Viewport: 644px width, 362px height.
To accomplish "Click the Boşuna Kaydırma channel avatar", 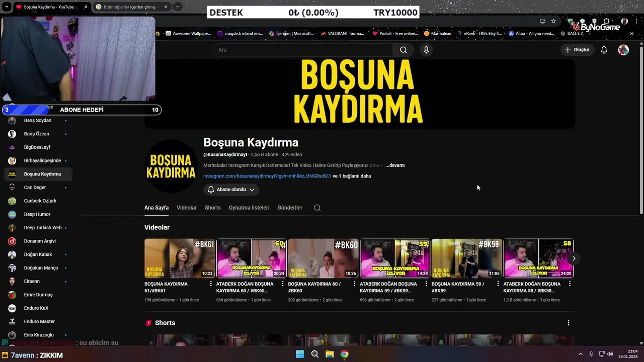I will [x=171, y=166].
